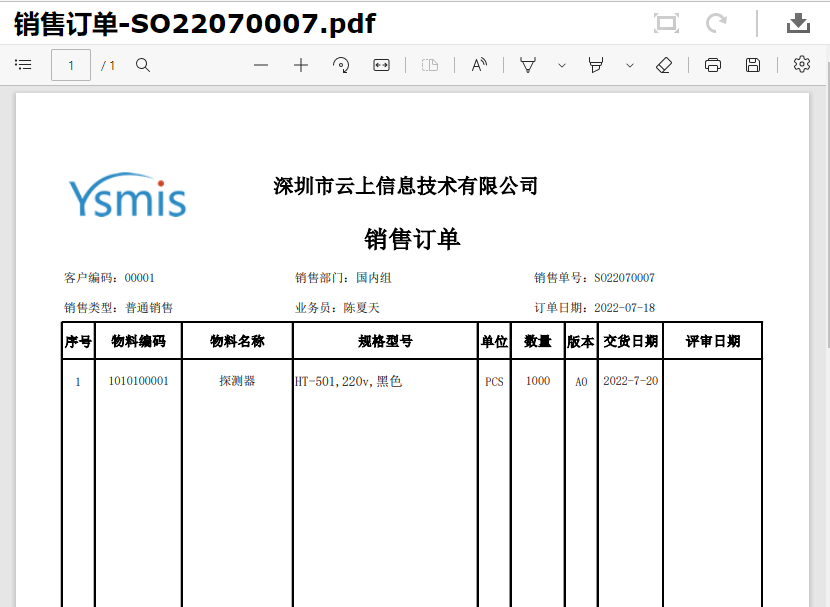The image size is (830, 607).
Task: Click the 序号 column header
Action: [x=78, y=341]
